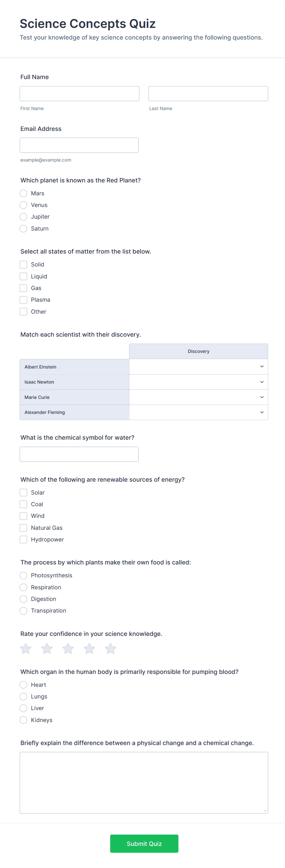
Task: Check the Hydropower option
Action: pos(23,539)
